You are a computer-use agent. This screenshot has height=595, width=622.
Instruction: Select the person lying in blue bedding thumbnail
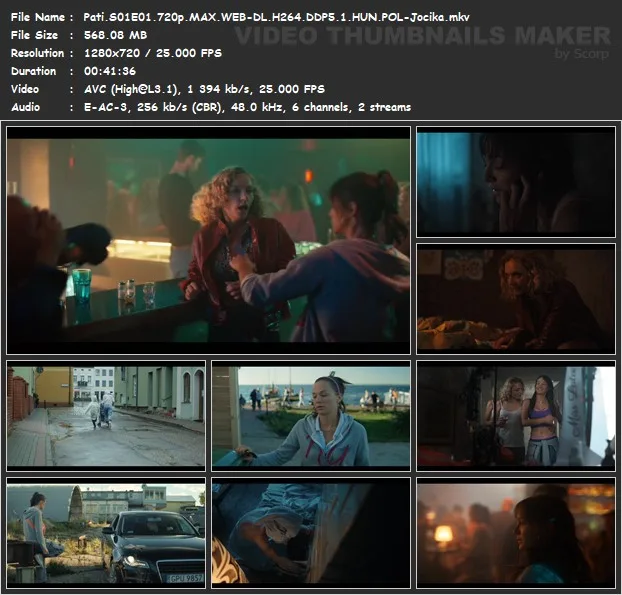tap(311, 533)
